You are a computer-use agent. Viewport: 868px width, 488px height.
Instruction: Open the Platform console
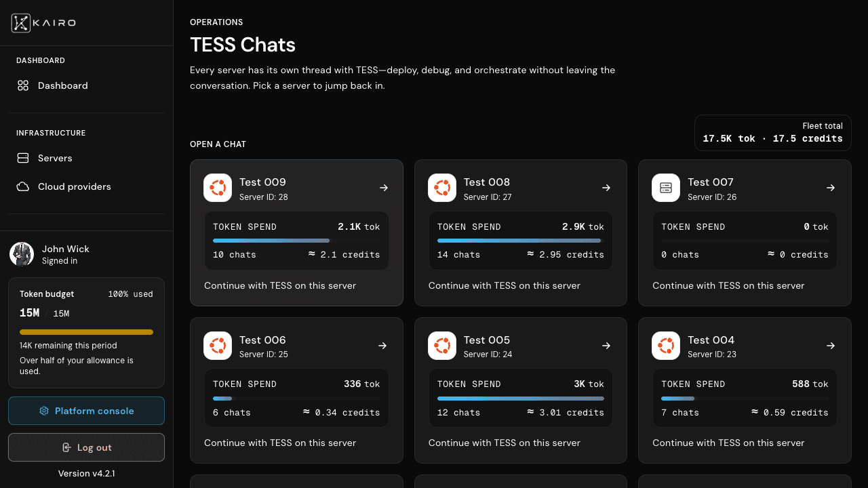click(x=86, y=411)
